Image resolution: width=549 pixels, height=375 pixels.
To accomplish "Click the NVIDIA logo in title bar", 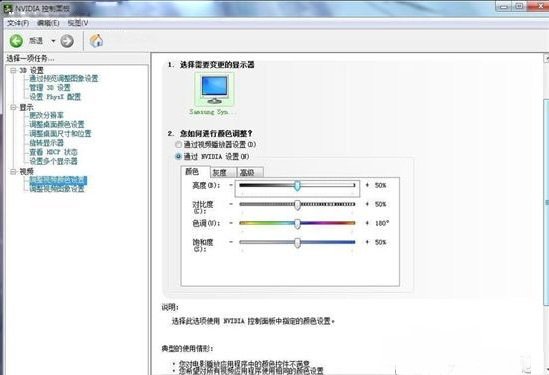I will coord(8,8).
